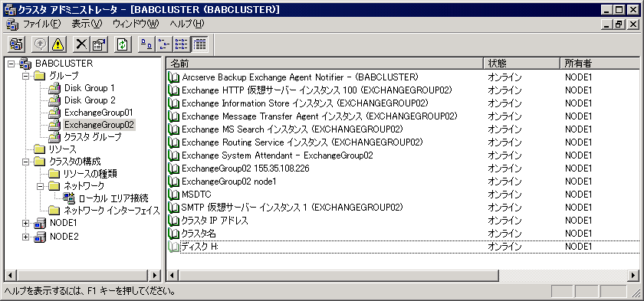
Task: Select ExchangeGroup01 in the tree
Action: tap(98, 113)
